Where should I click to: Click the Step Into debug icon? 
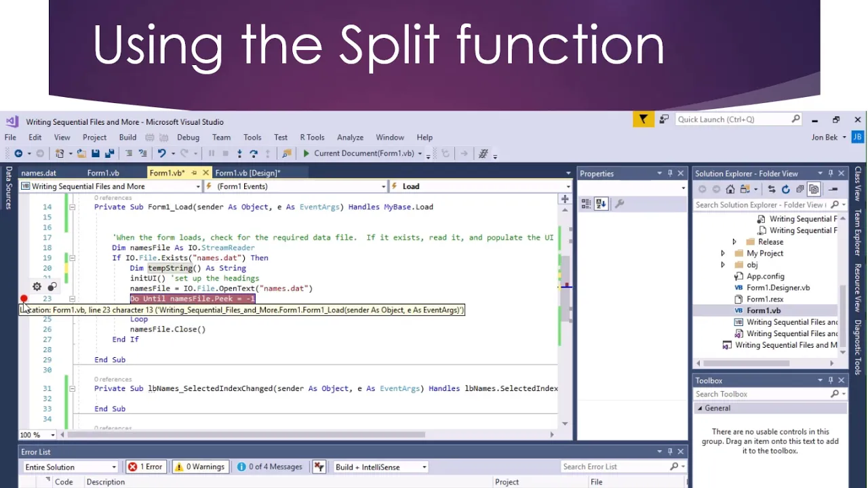click(239, 154)
